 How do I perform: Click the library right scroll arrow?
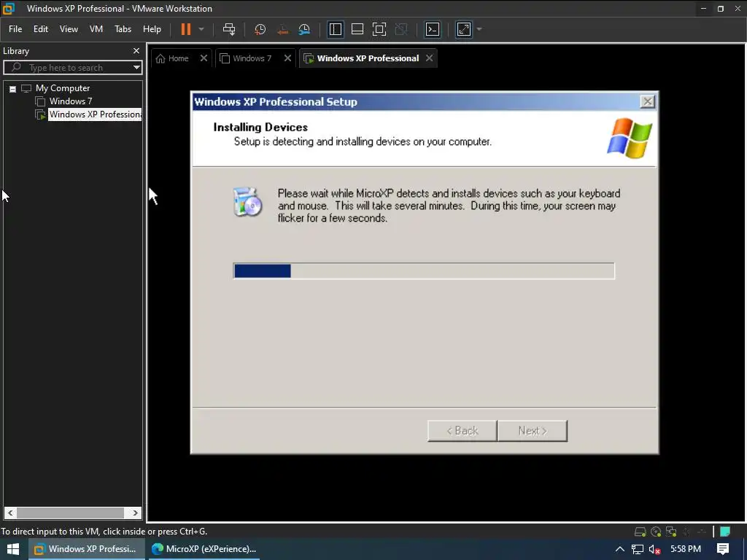point(135,513)
